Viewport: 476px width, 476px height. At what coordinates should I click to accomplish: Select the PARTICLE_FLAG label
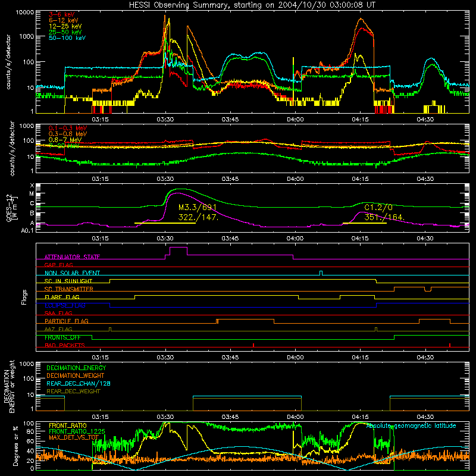[x=67, y=321]
